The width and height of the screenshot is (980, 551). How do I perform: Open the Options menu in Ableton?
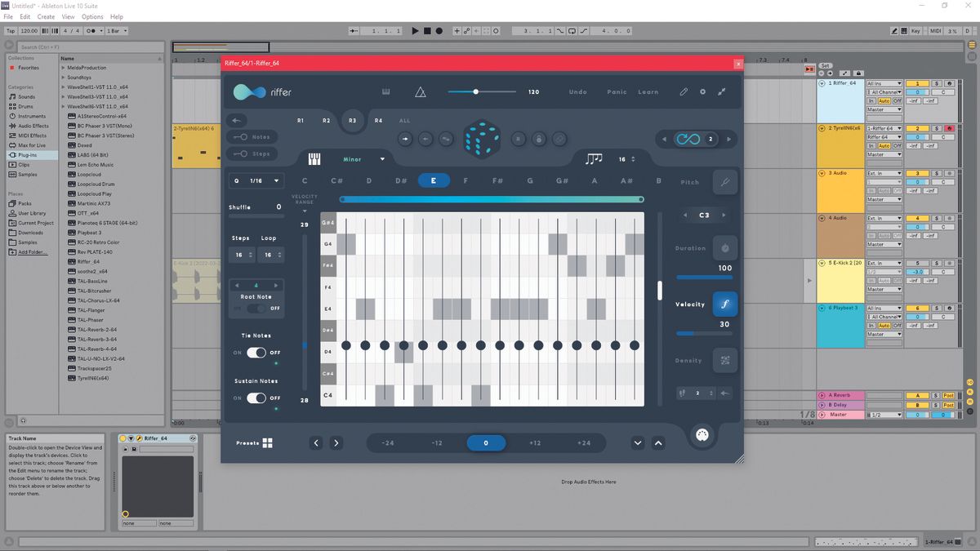(x=91, y=16)
